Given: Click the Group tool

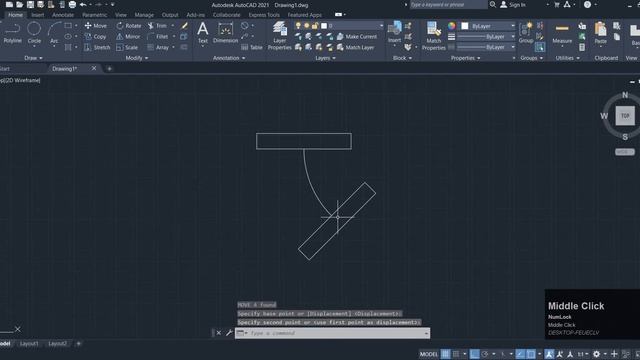Looking at the screenshot, I should [526, 33].
